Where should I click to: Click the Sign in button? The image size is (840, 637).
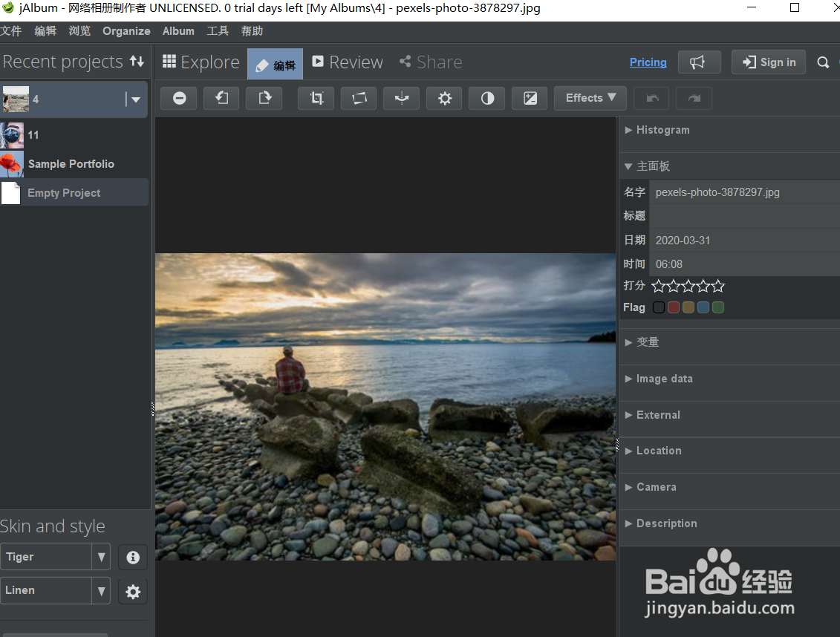(769, 62)
